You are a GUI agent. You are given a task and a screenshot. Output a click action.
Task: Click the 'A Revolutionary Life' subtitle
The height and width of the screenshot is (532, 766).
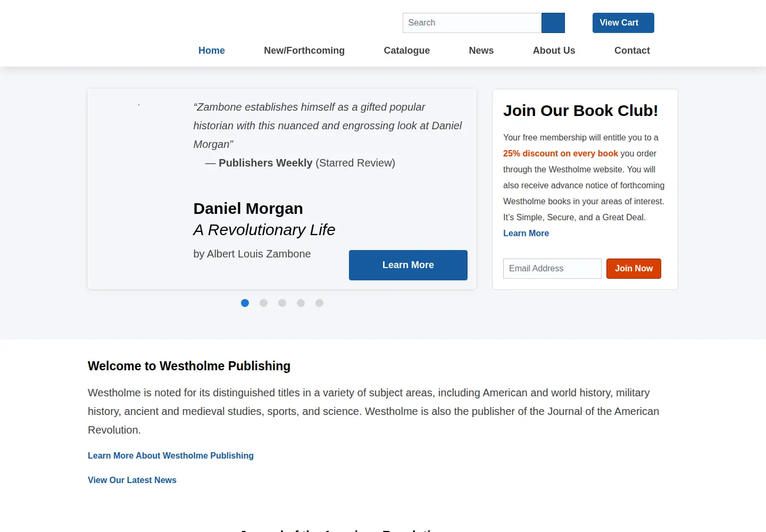(x=264, y=230)
